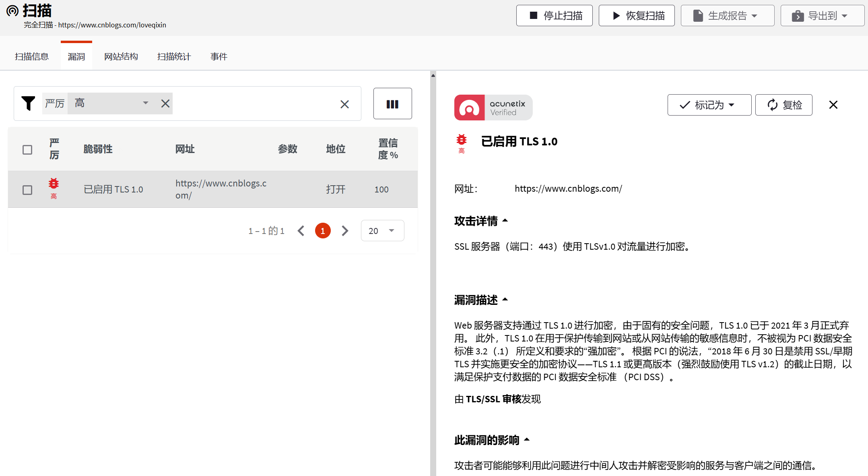Open the page size dropdown showing 20

[382, 230]
